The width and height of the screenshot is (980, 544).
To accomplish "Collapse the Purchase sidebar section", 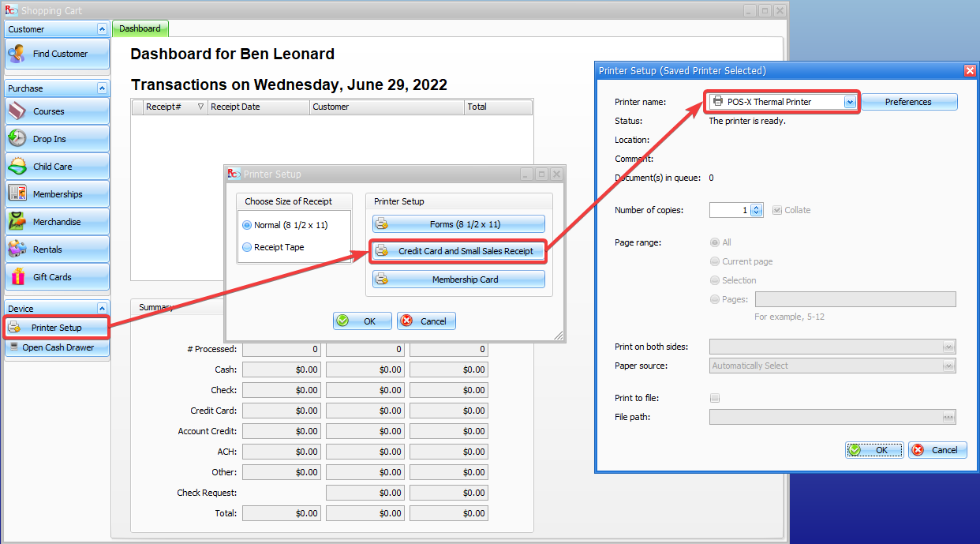I will 102,88.
